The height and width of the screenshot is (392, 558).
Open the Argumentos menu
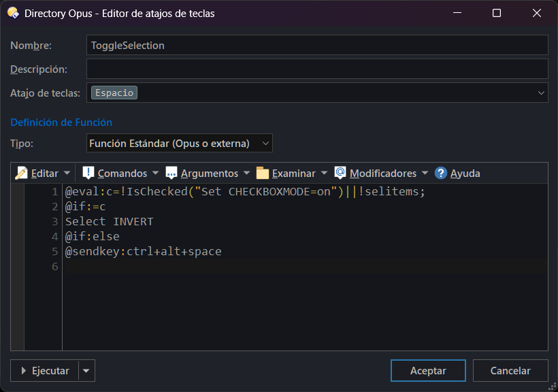pos(210,174)
